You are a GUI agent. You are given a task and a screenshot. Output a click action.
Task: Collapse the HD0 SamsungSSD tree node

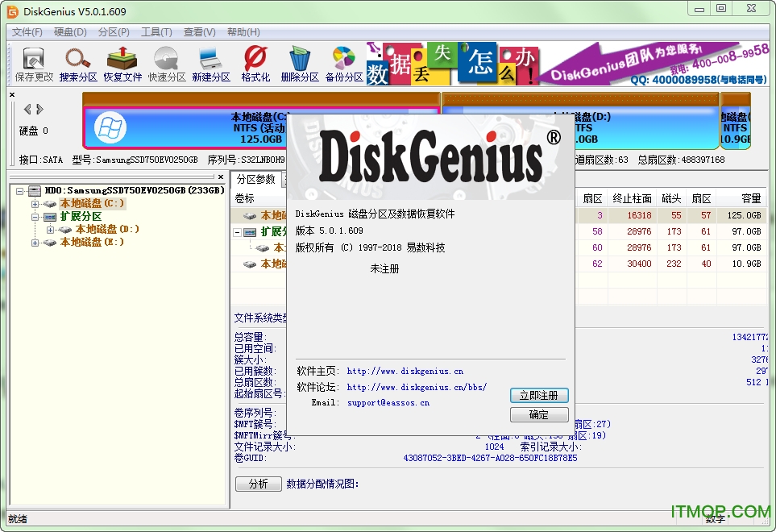(x=20, y=190)
